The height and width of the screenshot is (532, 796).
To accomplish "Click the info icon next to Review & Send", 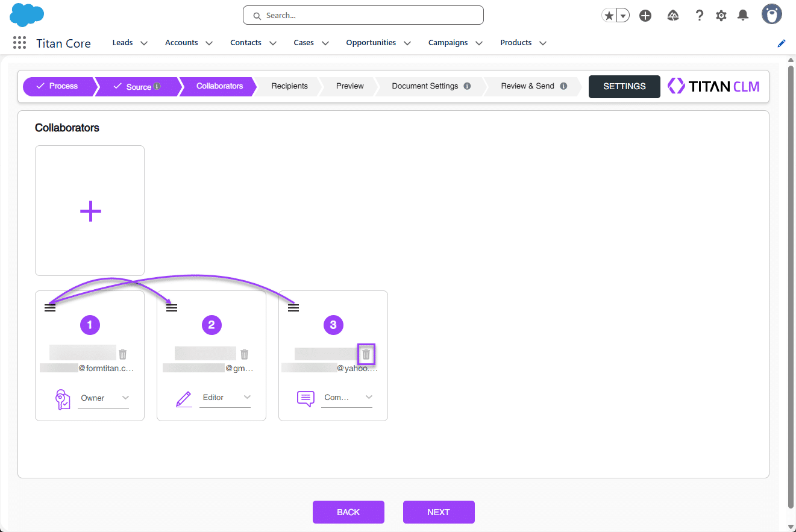I will 564,86.
